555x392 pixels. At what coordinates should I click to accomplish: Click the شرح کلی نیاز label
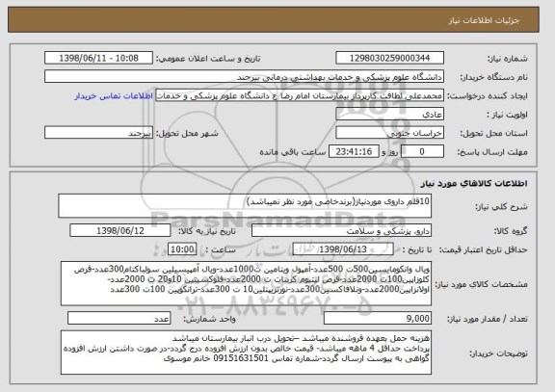[x=501, y=207]
